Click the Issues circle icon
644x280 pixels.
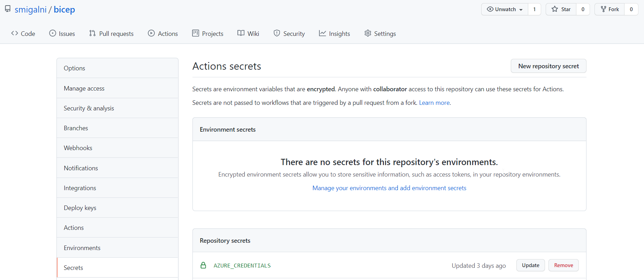click(53, 33)
